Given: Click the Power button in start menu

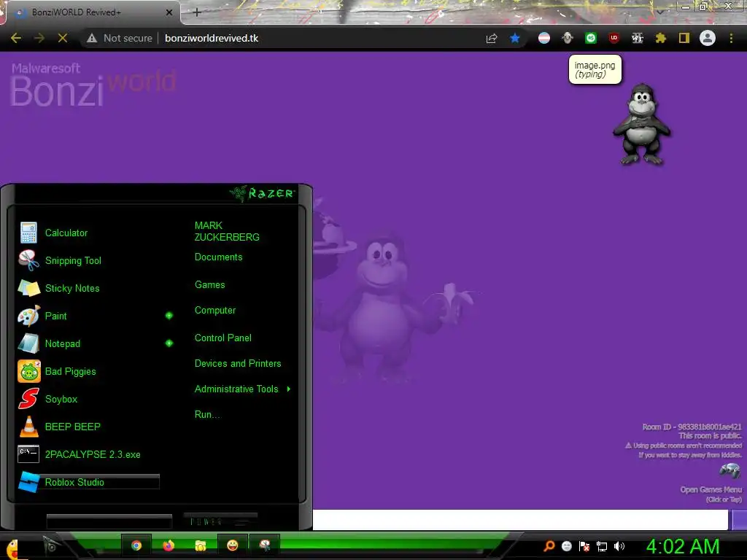Looking at the screenshot, I should [220, 521].
